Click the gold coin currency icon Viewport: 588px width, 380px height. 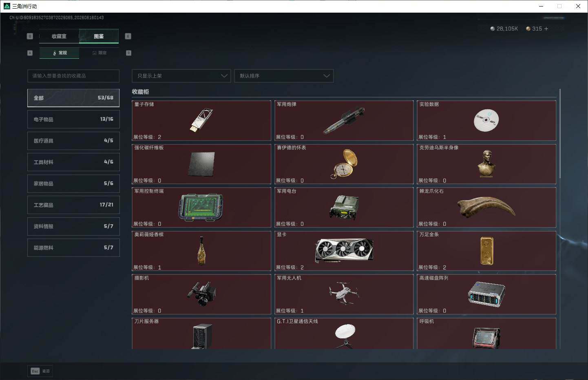(528, 29)
